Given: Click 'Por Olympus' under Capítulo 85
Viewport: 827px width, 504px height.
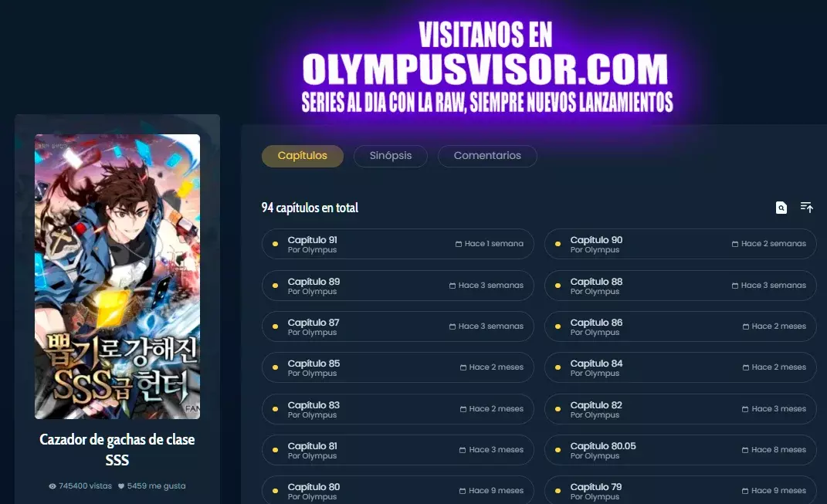Looking at the screenshot, I should point(312,374).
